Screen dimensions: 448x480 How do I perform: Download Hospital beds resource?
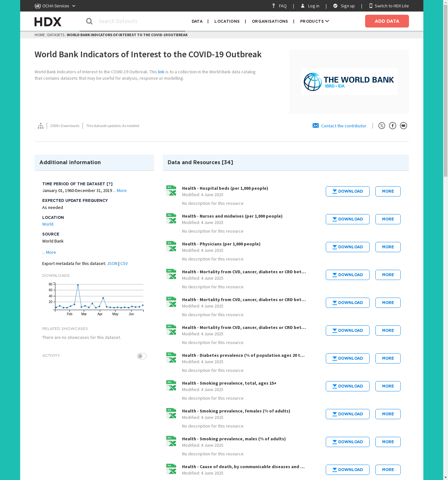(x=348, y=191)
